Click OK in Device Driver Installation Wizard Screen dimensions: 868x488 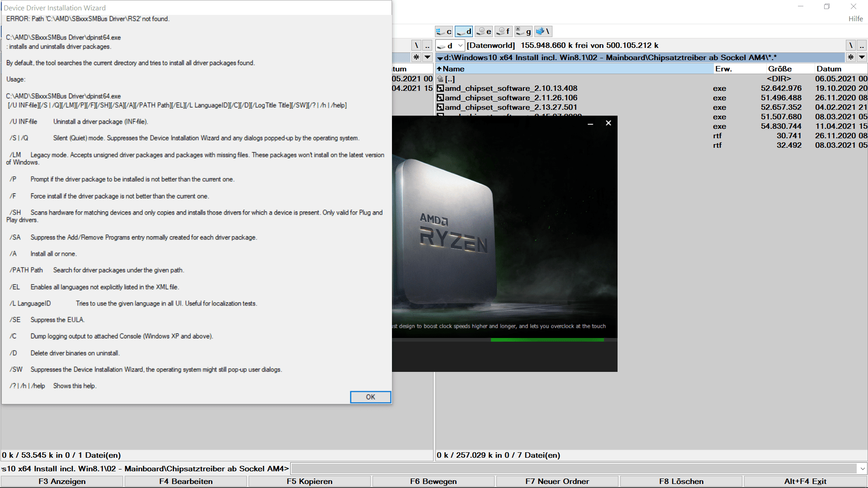coord(370,397)
